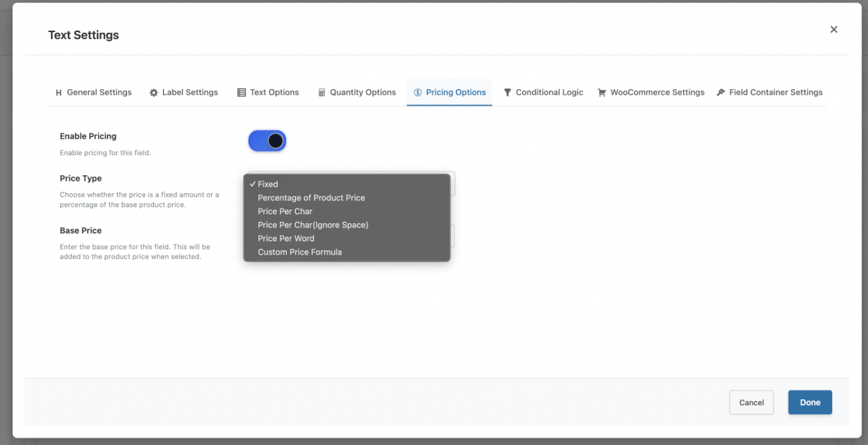Click the heading icon beside General Settings
Viewport: 868px width, 445px height.
58,92
